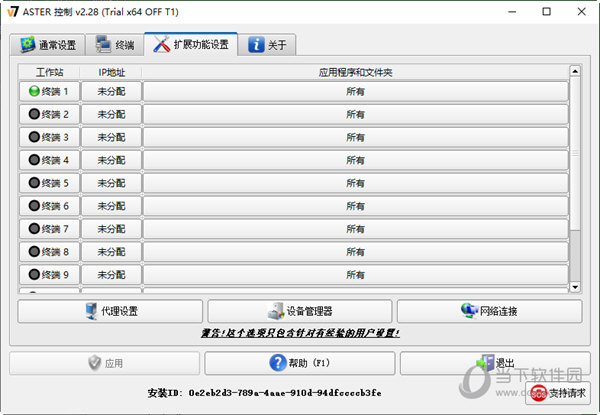This screenshot has height=415, width=600.
Task: Click the 帮助 (F1) help button
Action: pos(300,363)
